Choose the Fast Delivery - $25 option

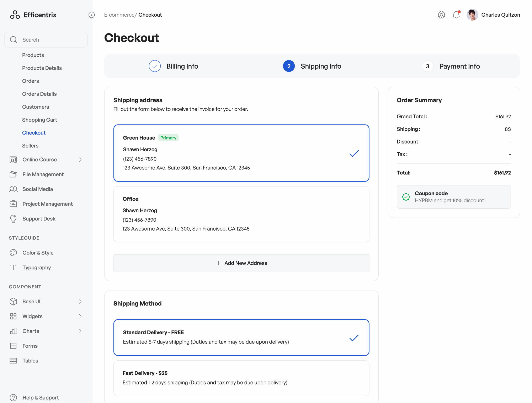[241, 378]
